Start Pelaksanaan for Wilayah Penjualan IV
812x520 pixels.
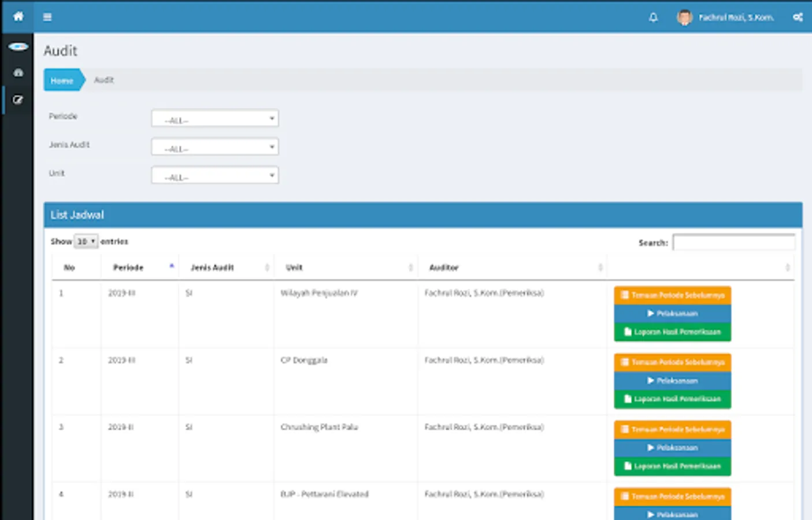673,314
